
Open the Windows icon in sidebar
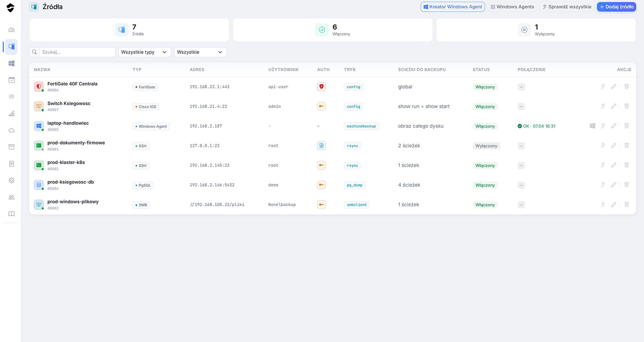click(11, 63)
